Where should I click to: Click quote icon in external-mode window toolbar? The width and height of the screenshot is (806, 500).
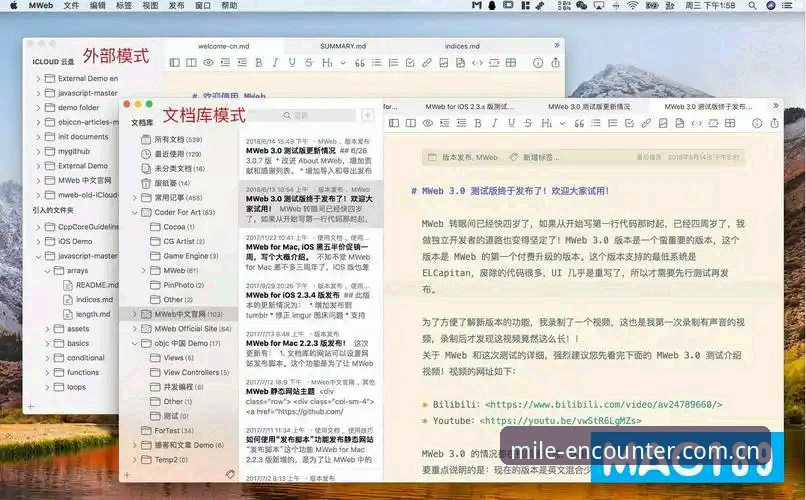tap(360, 63)
